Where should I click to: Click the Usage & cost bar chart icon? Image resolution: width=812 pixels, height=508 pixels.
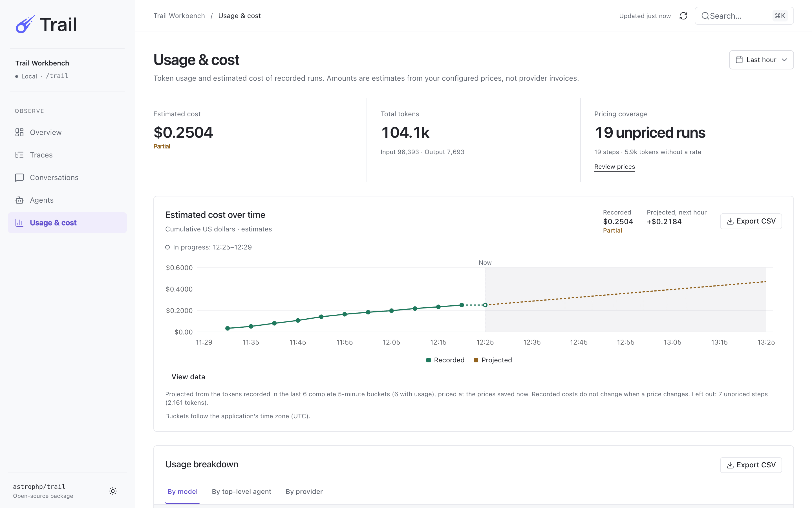[x=19, y=222]
